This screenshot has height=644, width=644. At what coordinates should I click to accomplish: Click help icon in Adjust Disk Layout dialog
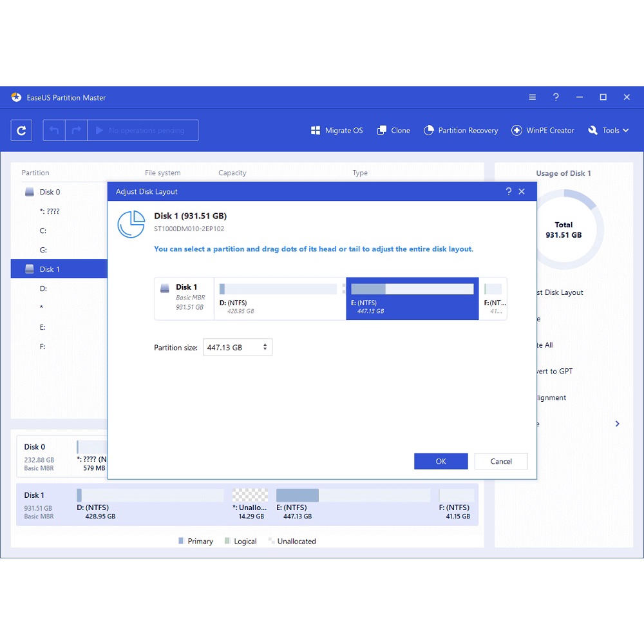(508, 191)
